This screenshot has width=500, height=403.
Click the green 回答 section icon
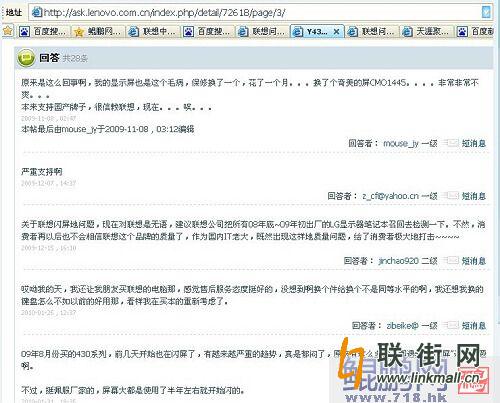tap(26, 58)
